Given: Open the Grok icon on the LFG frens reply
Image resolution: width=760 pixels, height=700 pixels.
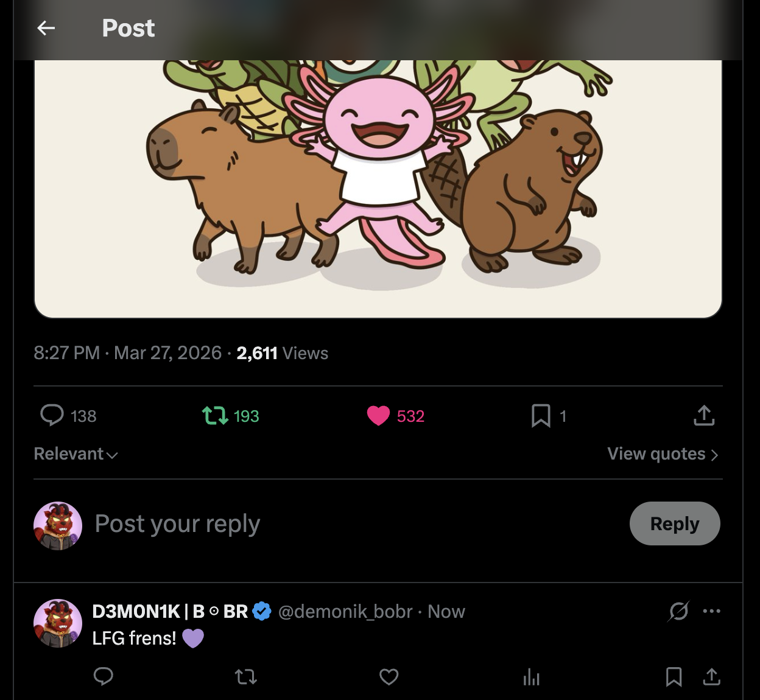Looking at the screenshot, I should [678, 611].
